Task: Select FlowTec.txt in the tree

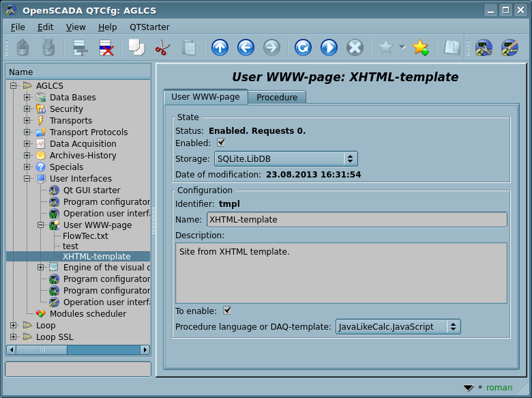Action: coord(85,236)
